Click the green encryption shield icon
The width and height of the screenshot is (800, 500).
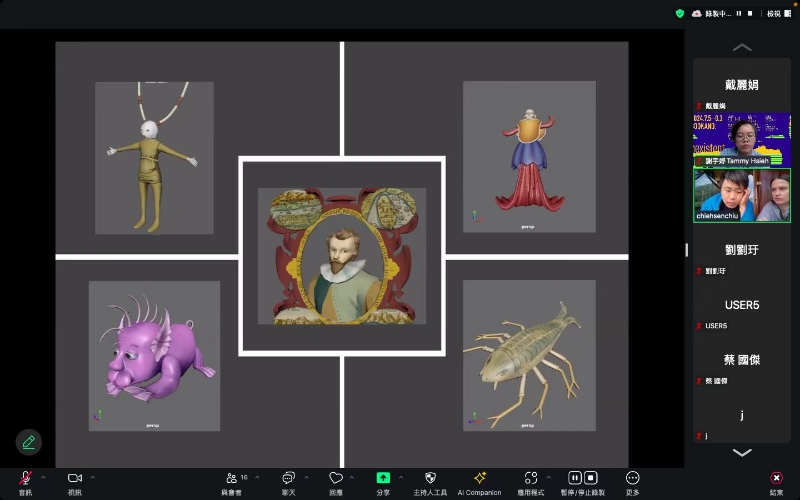coord(680,14)
